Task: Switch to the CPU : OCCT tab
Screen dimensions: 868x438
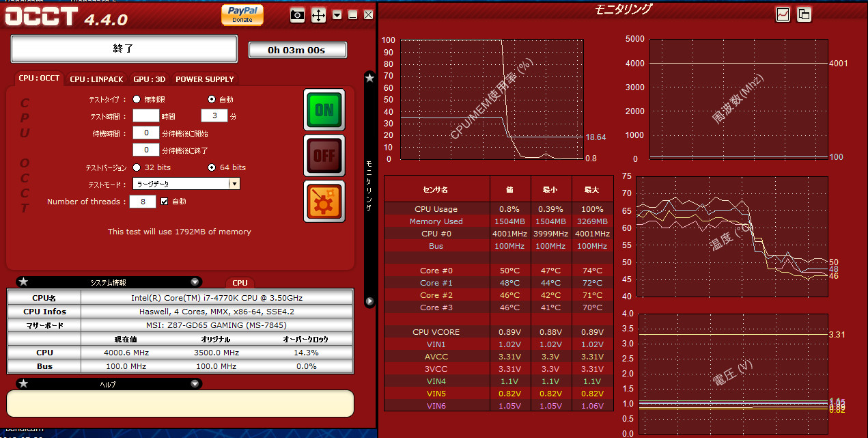Action: click(x=39, y=79)
